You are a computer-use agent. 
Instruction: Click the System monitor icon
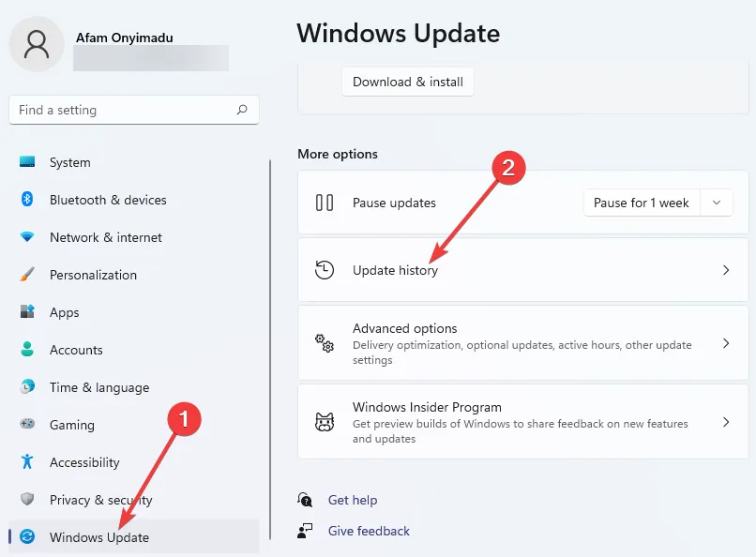click(27, 161)
